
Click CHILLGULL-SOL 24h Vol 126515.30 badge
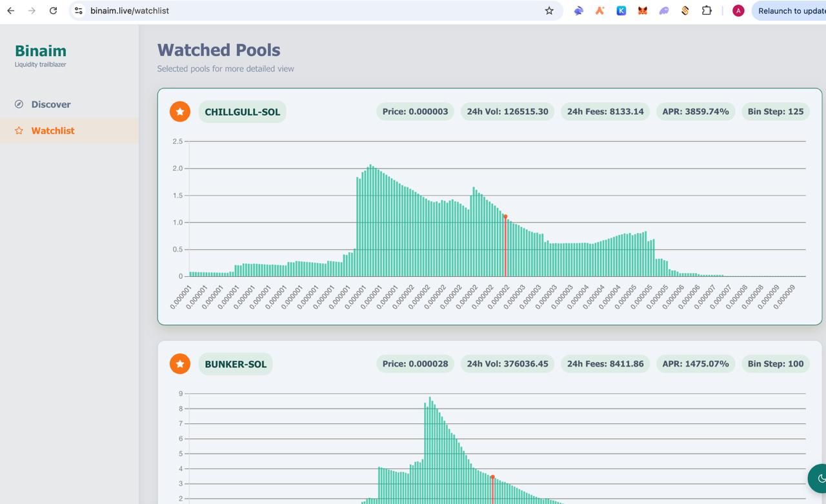[x=507, y=112]
